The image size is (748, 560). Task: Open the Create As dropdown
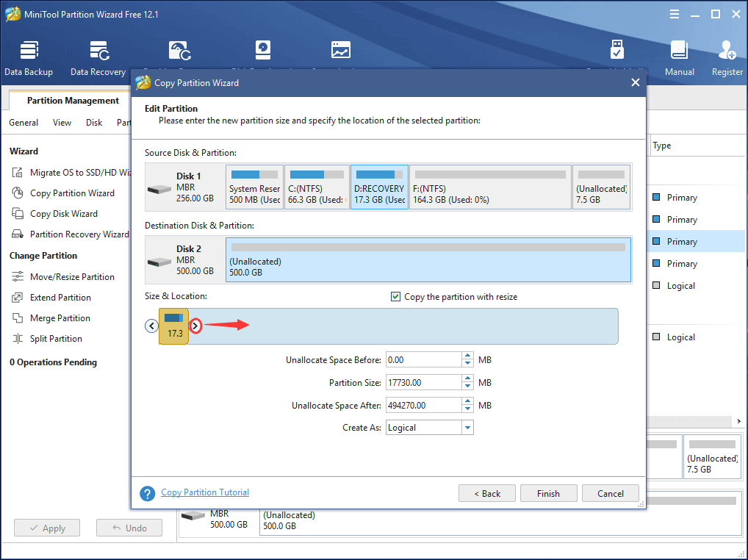tap(467, 428)
